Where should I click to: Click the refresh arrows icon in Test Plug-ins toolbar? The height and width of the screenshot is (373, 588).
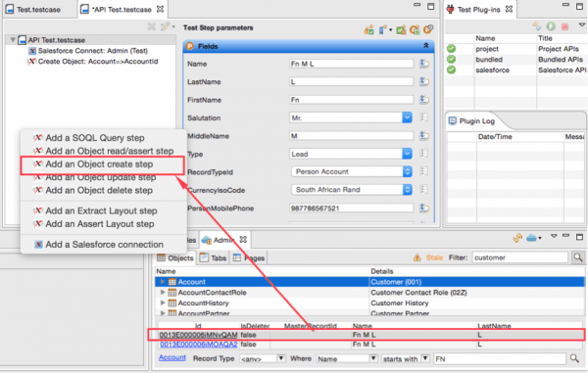point(537,26)
